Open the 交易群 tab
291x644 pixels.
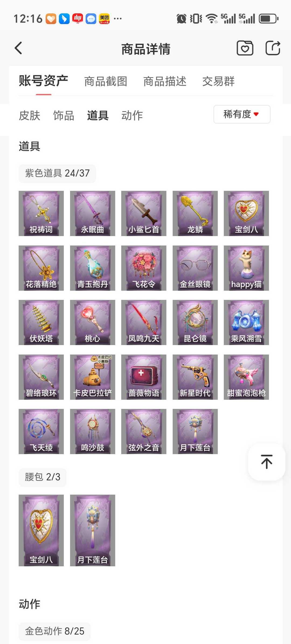pyautogui.click(x=219, y=81)
